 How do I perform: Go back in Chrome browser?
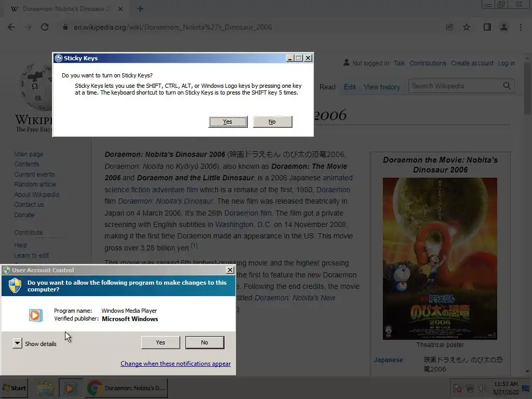(x=11, y=27)
